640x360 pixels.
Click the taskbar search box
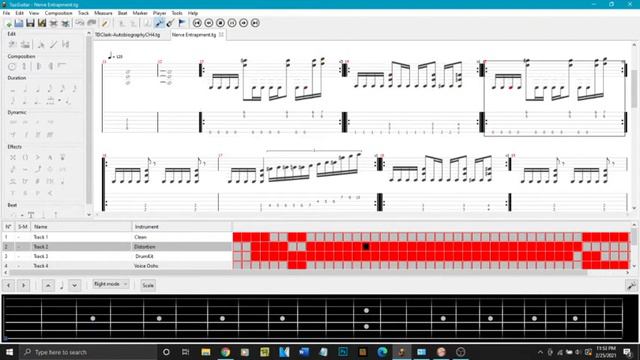89,352
